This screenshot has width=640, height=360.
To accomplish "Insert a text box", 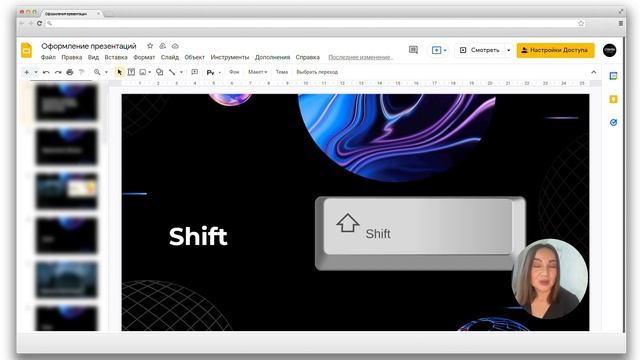I will 131,72.
